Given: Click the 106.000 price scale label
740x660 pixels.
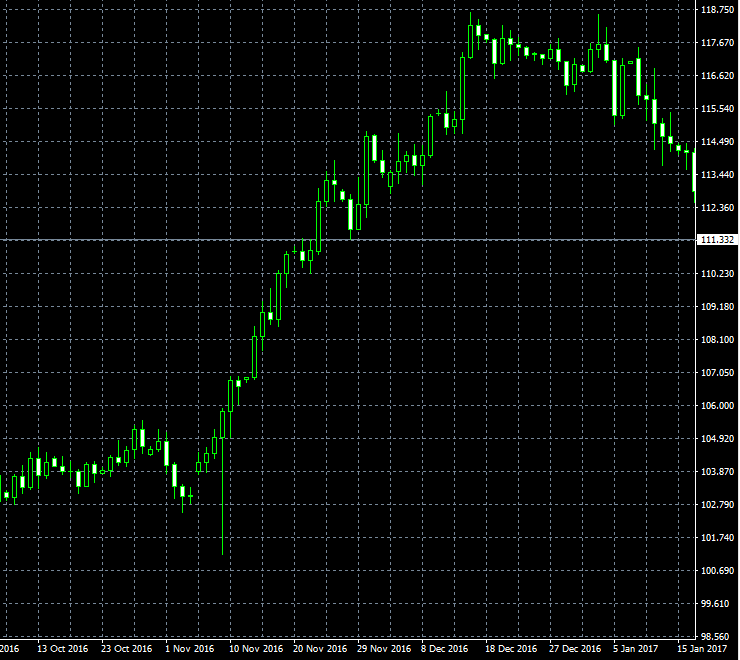Looking at the screenshot, I should point(717,406).
